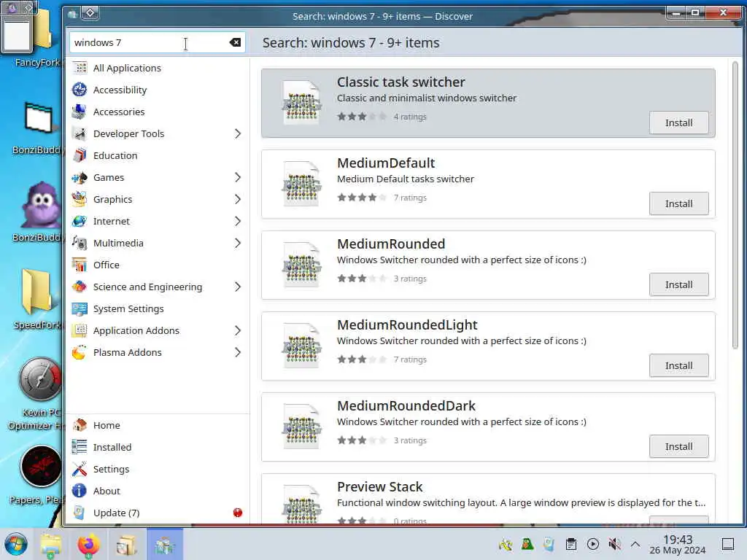Select the Accessories category icon
The width and height of the screenshot is (747, 560).
click(x=80, y=112)
